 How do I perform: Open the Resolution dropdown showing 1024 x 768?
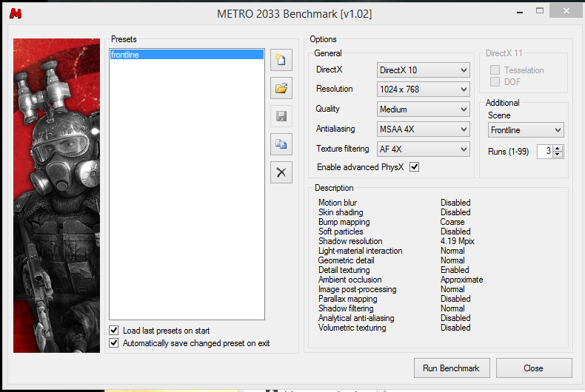coord(423,89)
